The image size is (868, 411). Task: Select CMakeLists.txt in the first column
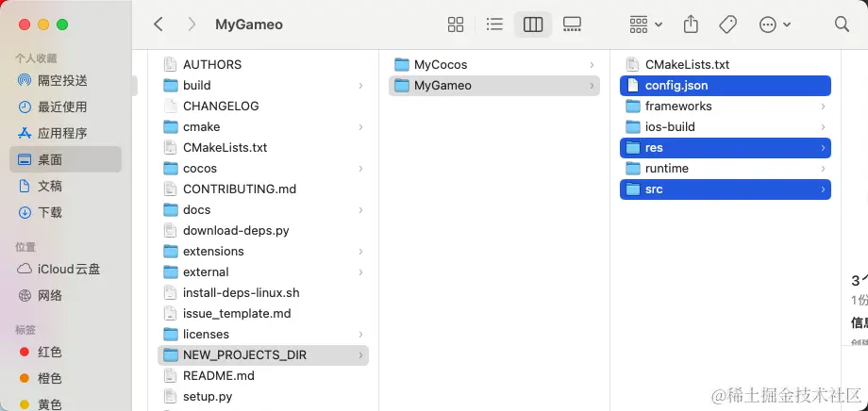(x=263, y=148)
